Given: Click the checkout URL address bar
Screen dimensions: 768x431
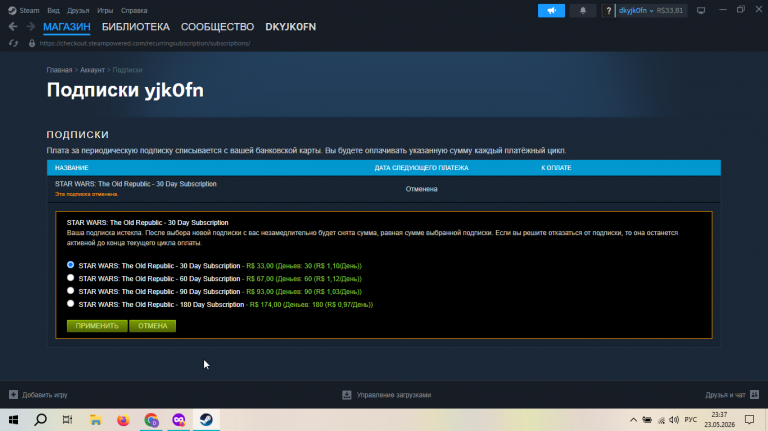Looking at the screenshot, I should 144,43.
